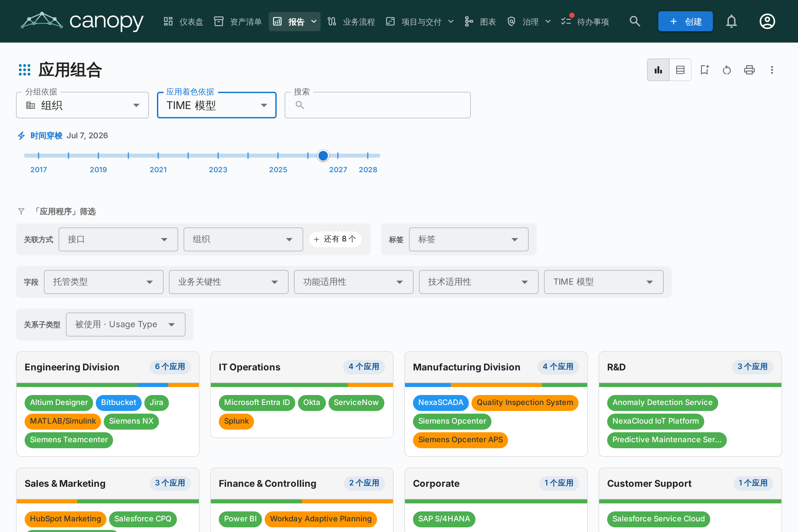Viewport: 798px width, 532px height.
Task: Click the 仪表盘 dashboard icon
Action: 168,21
